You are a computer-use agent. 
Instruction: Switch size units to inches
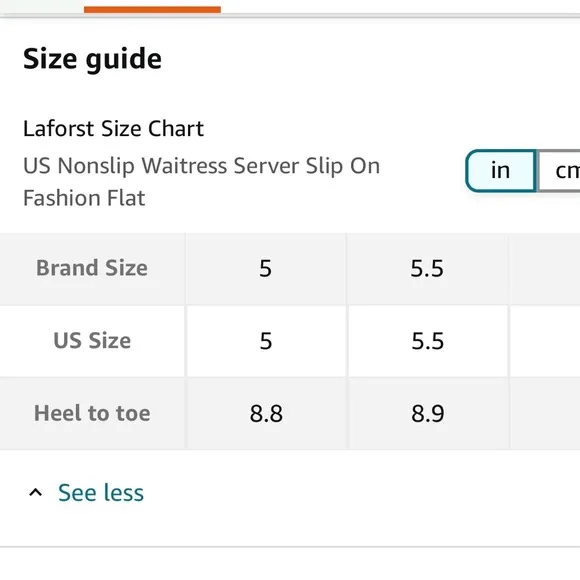coord(500,171)
